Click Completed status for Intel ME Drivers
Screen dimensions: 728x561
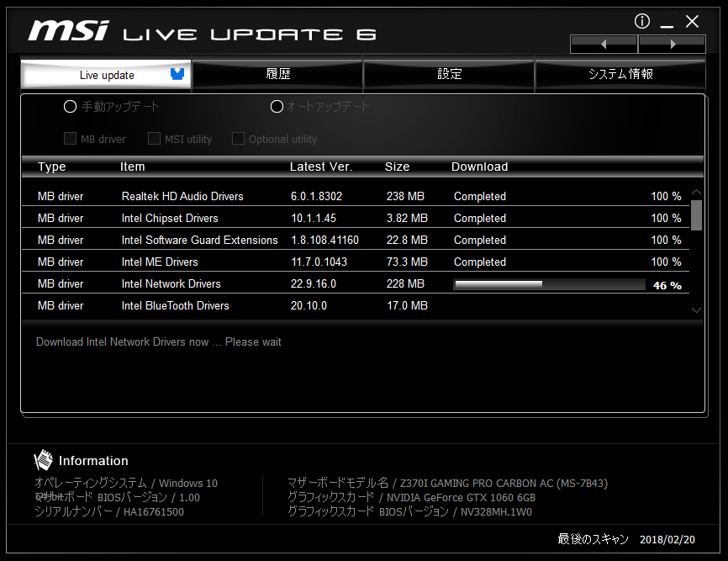[480, 262]
